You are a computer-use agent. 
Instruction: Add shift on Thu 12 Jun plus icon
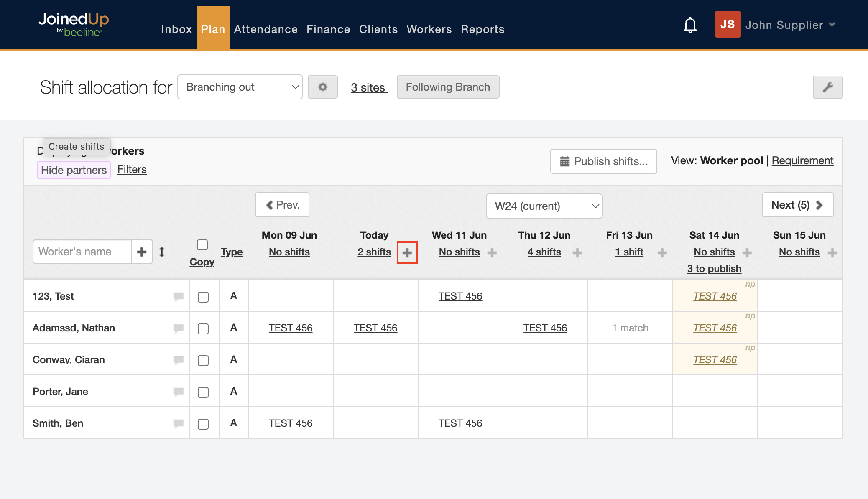(x=577, y=252)
